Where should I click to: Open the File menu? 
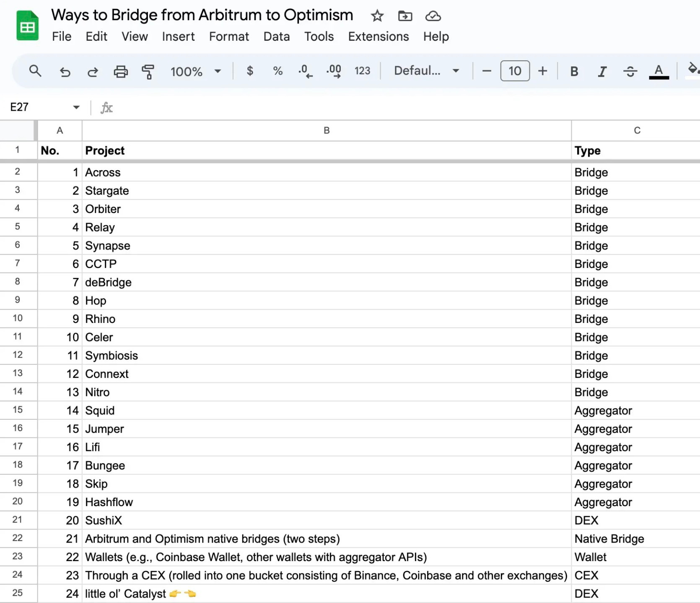62,36
